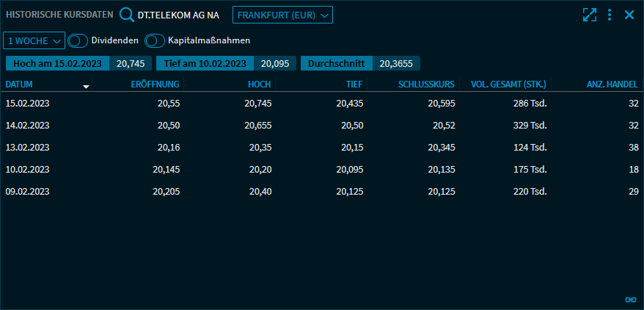Click the Tief column header
Screen dimensions: 644x310
coord(354,84)
